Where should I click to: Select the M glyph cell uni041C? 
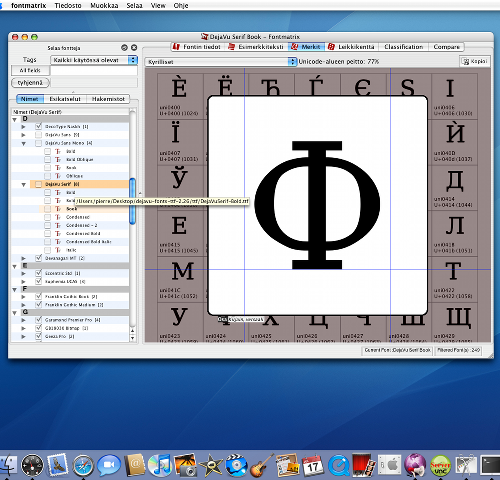point(180,279)
